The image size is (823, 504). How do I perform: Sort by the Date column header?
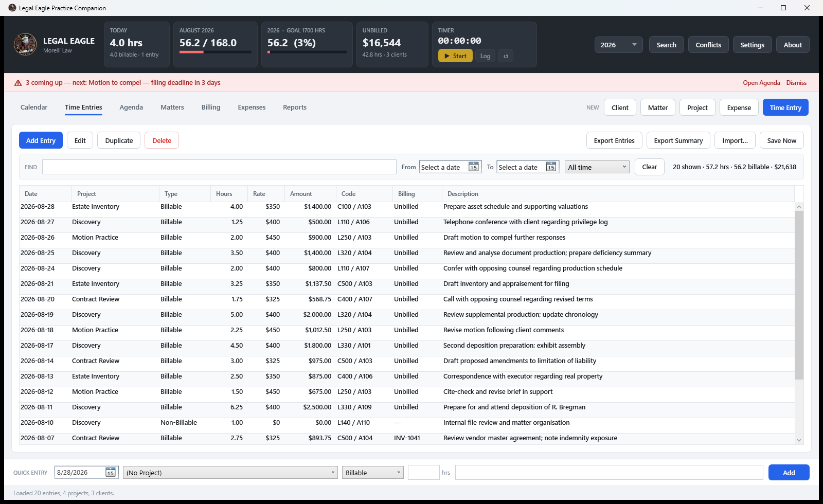tap(45, 194)
